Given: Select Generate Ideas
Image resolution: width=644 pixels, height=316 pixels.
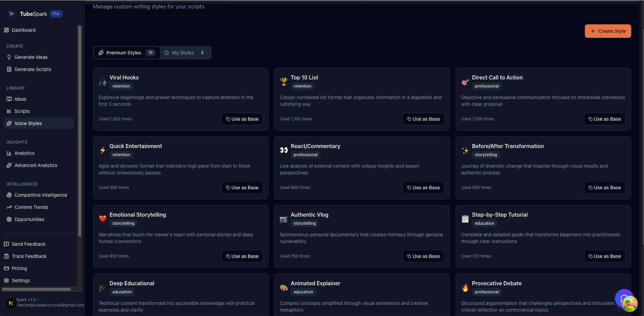Looking at the screenshot, I should point(31,57).
